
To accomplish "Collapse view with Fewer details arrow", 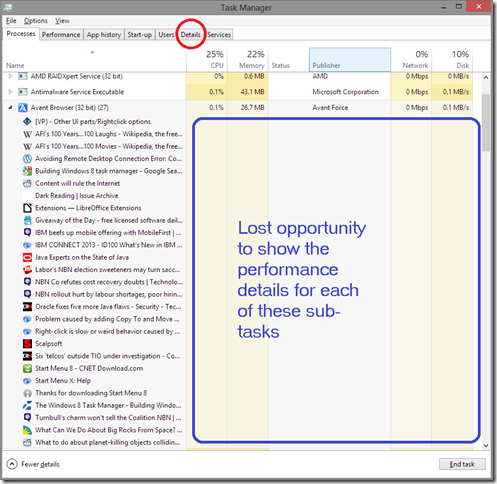I will (x=12, y=464).
